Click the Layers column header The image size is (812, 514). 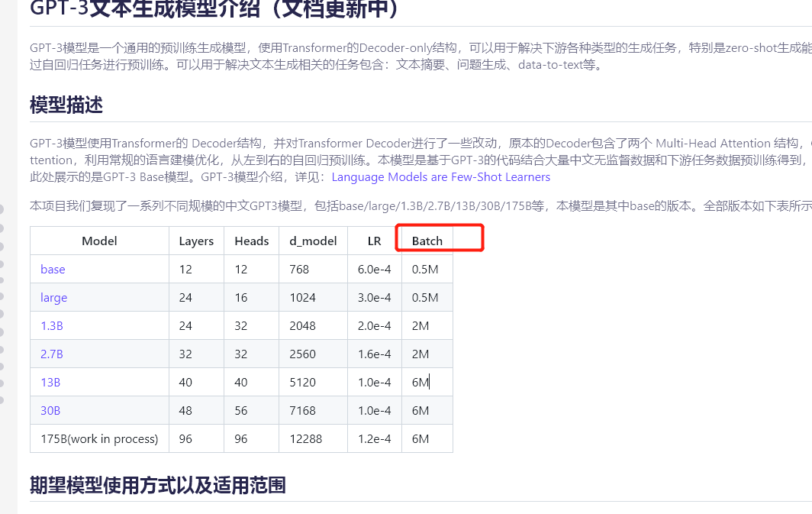[x=196, y=241]
